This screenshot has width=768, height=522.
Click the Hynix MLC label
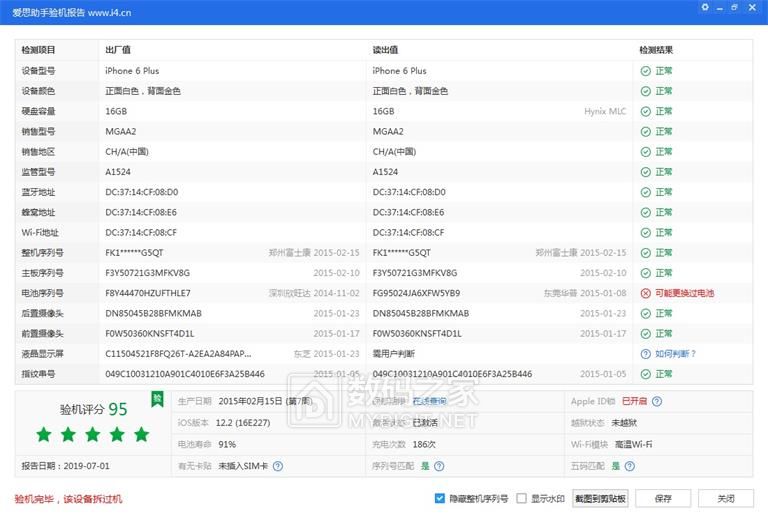(605, 111)
